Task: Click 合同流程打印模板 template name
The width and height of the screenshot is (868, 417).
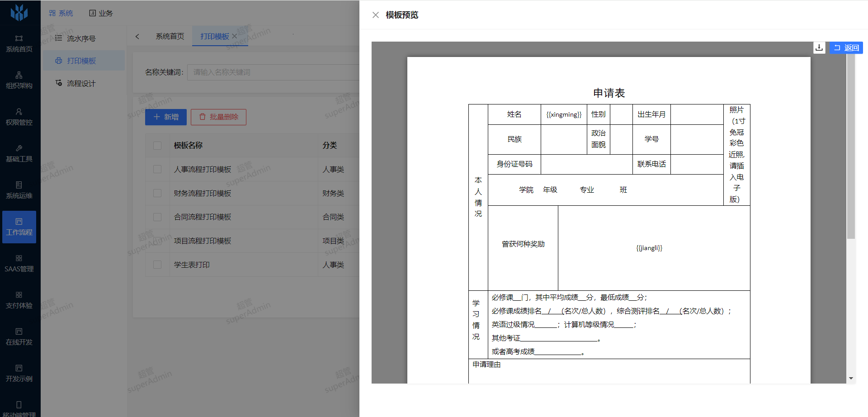Action: tap(203, 217)
